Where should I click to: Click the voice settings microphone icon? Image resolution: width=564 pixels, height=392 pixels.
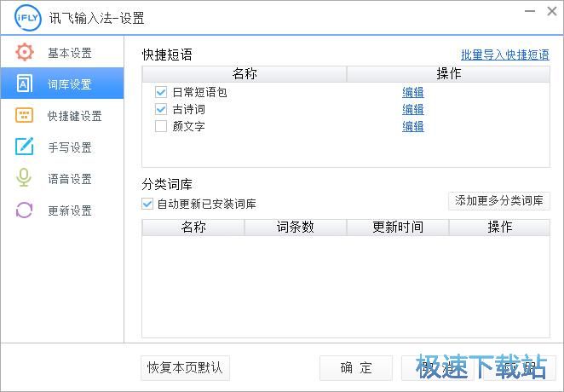[24, 179]
